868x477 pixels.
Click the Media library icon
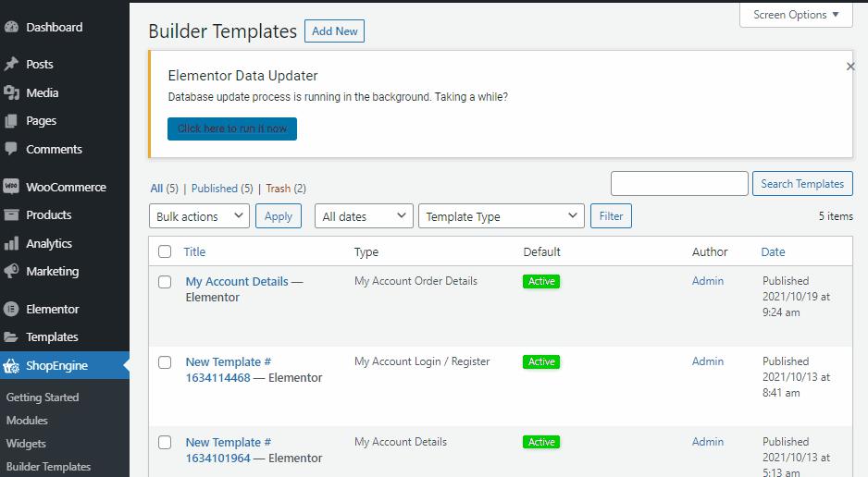(11, 92)
